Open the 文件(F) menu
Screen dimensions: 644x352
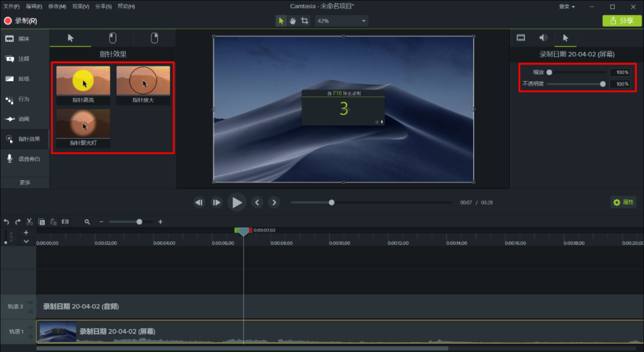pyautogui.click(x=11, y=7)
